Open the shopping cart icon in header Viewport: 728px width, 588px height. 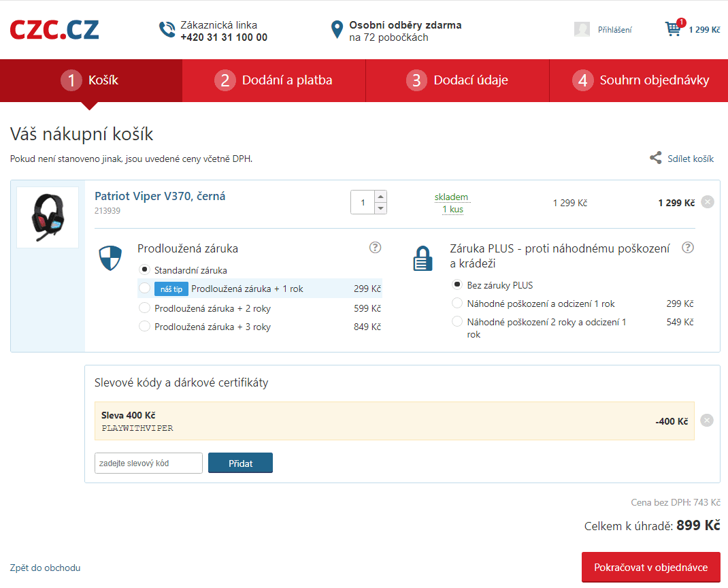click(674, 29)
